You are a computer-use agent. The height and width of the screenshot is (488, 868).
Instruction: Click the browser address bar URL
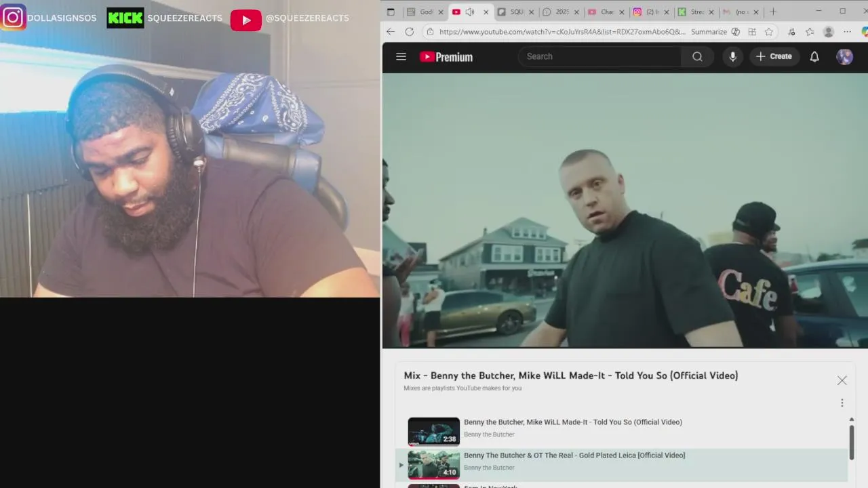coord(562,32)
